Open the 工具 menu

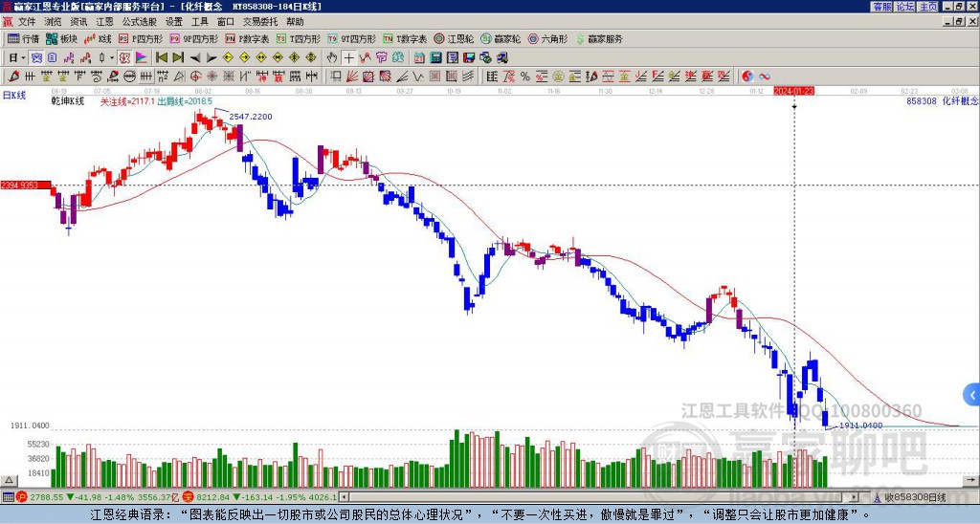point(199,22)
